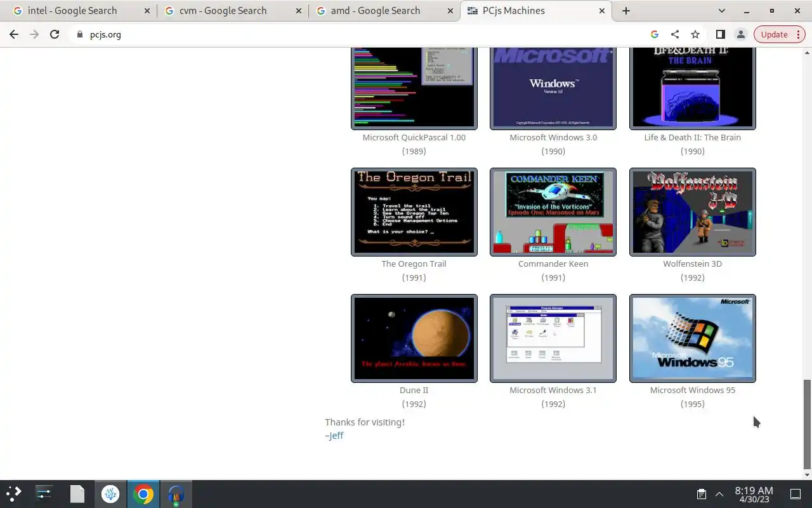The image size is (812, 508).
Task: Click the Microsoft Windows 3.0 caption
Action: click(553, 137)
